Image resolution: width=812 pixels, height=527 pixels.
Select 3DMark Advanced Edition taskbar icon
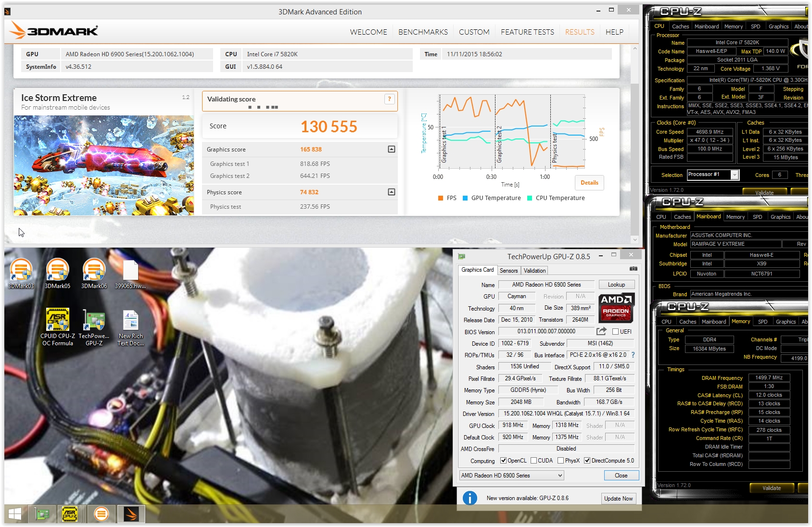pyautogui.click(x=131, y=514)
